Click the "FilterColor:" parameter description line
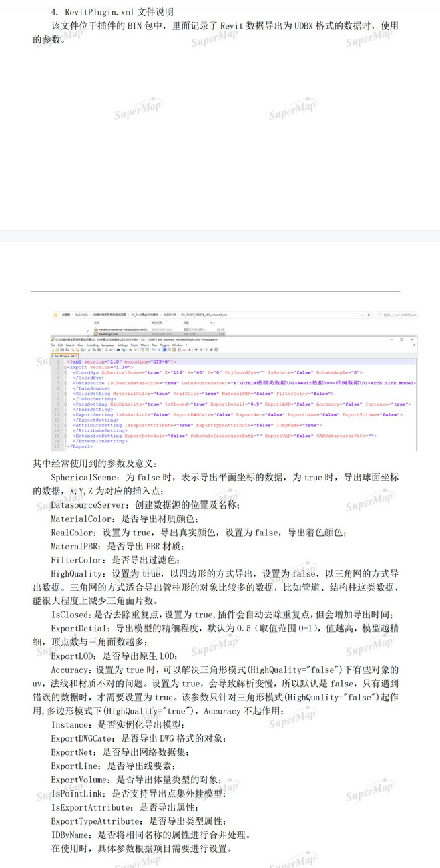This screenshot has width=440, height=868. click(x=116, y=560)
